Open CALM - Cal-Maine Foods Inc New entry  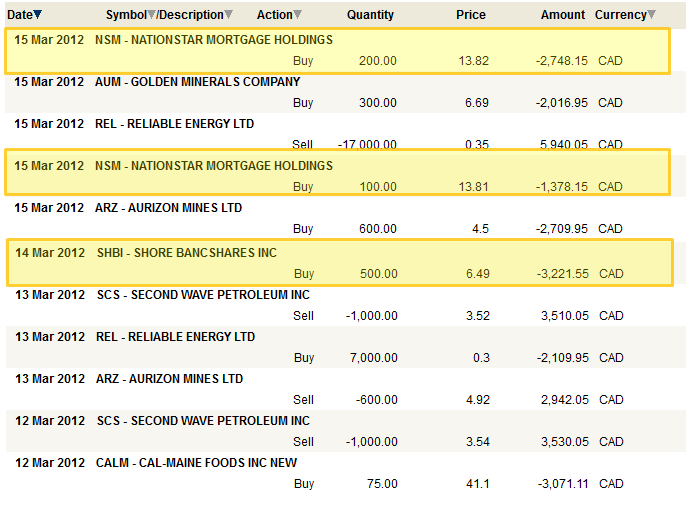pyautogui.click(x=196, y=463)
